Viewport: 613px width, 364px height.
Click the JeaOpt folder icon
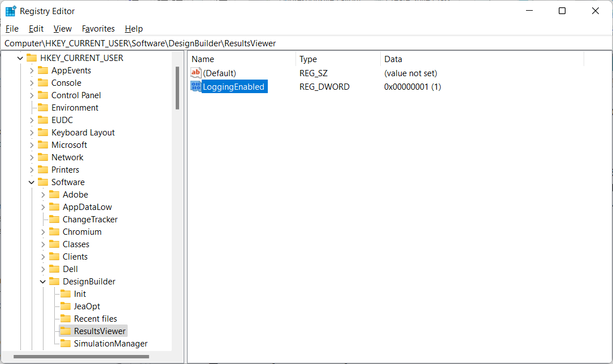[x=66, y=306]
